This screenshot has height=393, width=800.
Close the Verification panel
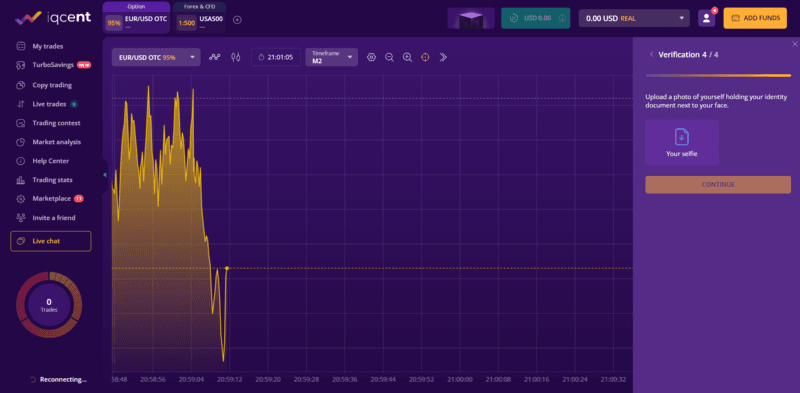(x=794, y=44)
